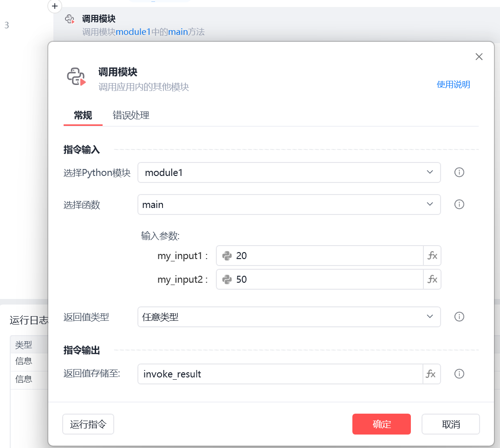Image resolution: width=500 pixels, height=448 pixels.
Task: Click the 取消 button
Action: [x=450, y=424]
